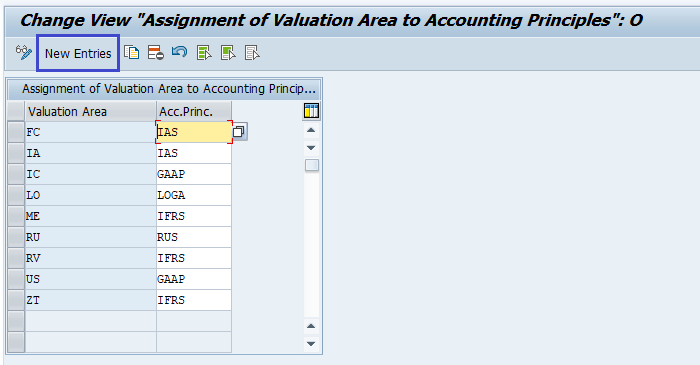
Task: Click the select-all corner cell of the table header
Action: (x=16, y=111)
